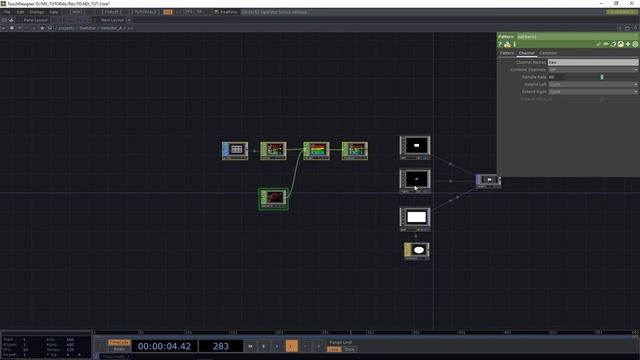Open the Combine Channels dropdown
This screenshot has height=360, width=640.
[593, 70]
